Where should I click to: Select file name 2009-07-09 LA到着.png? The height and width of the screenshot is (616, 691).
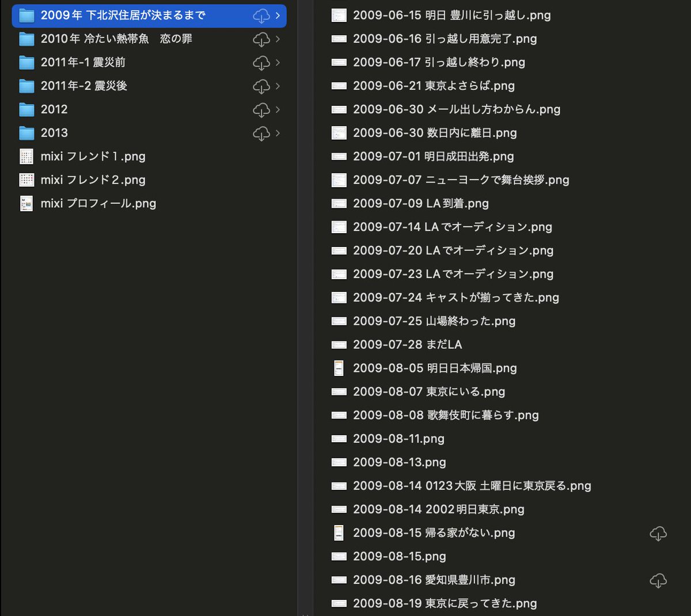pyautogui.click(x=421, y=204)
